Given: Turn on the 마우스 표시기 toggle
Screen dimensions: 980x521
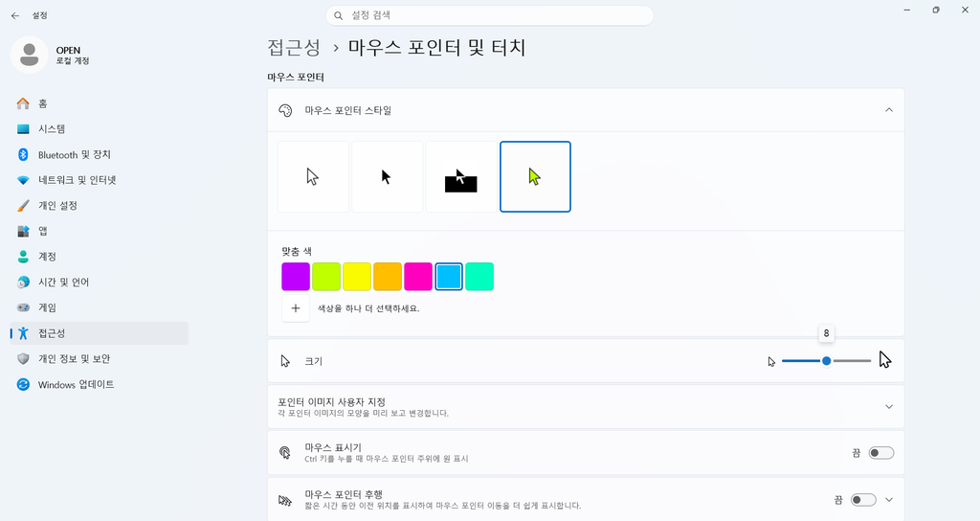Looking at the screenshot, I should tap(881, 453).
